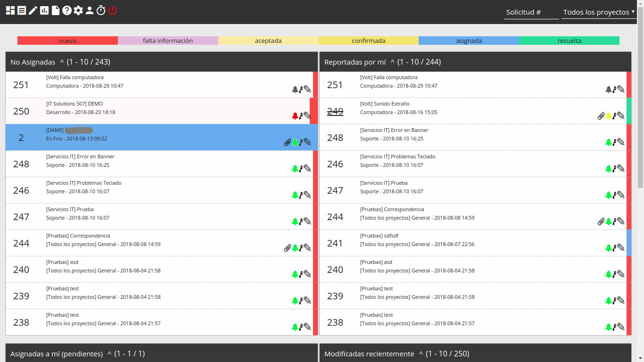Image resolution: width=644 pixels, height=362 pixels.
Task: Click the red power logout icon
Action: pos(112,10)
